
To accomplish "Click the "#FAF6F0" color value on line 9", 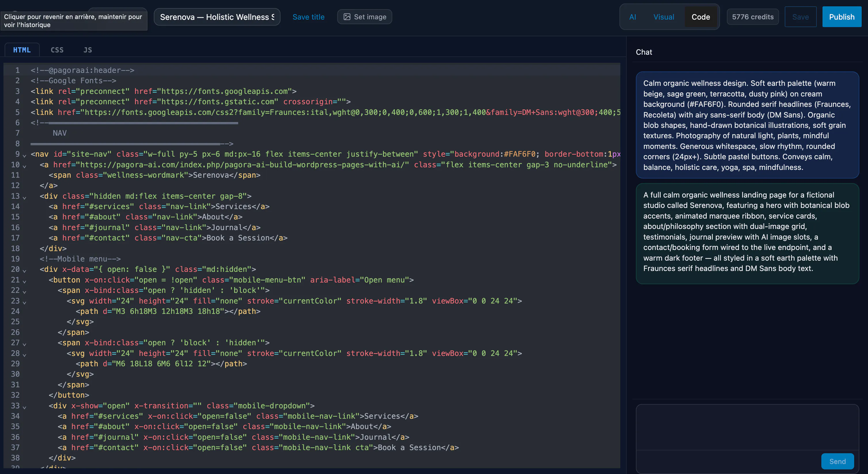I will 519,154.
